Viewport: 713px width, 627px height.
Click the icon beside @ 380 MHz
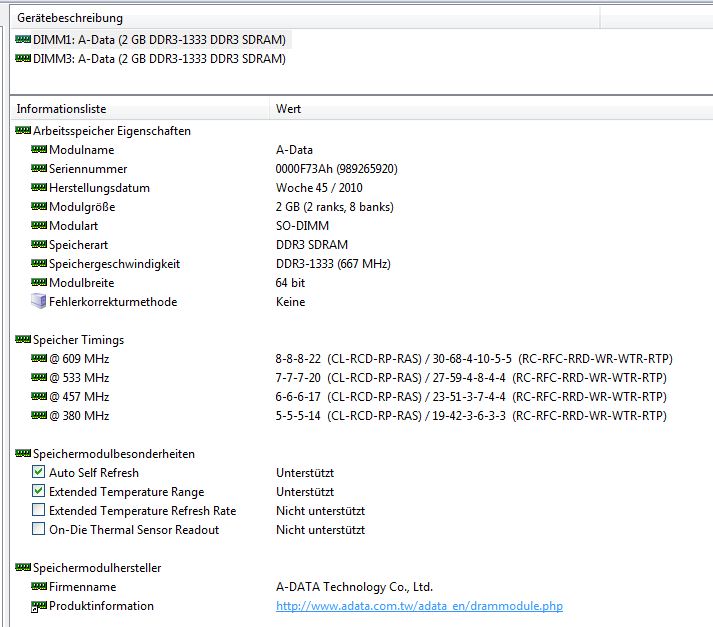click(39, 415)
